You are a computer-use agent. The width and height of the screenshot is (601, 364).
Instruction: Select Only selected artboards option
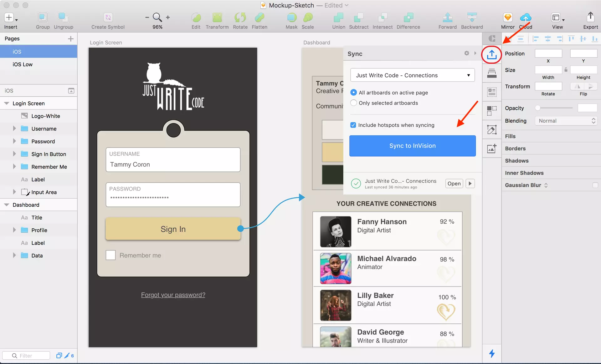coord(353,103)
